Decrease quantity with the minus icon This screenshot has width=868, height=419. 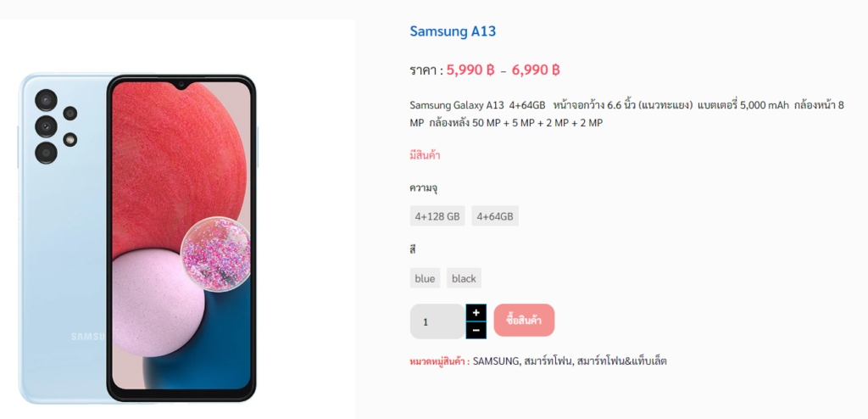476,330
